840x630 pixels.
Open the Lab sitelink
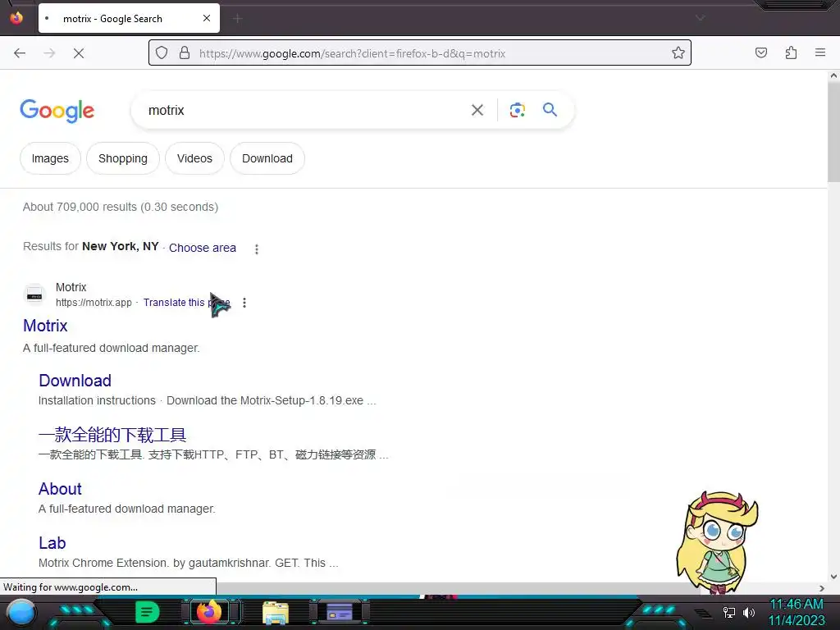[52, 543]
